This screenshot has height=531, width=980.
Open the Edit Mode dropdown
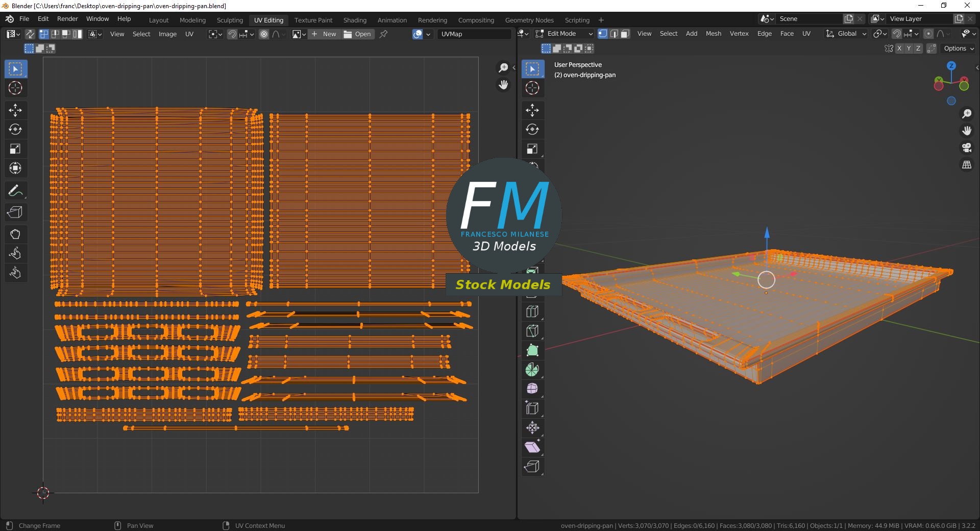[565, 34]
